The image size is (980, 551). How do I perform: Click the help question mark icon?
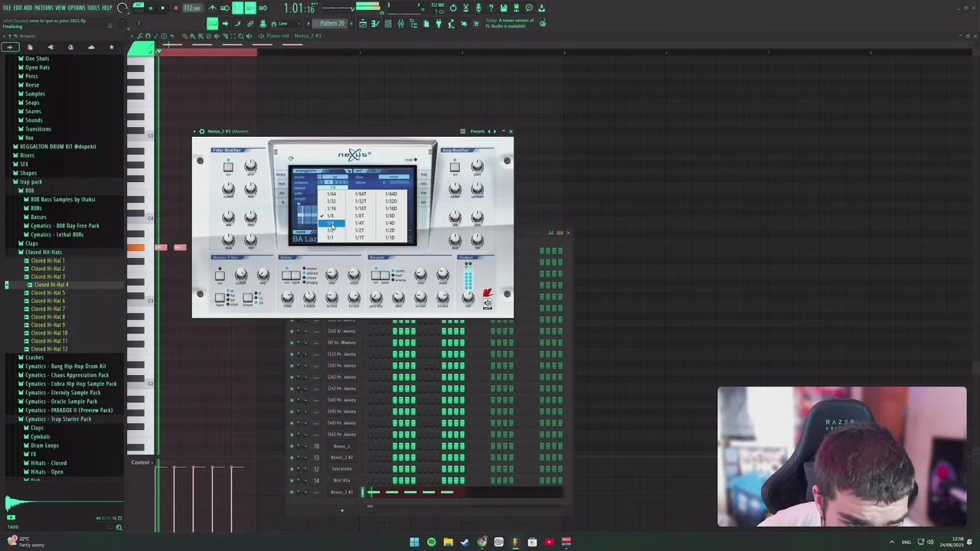(x=491, y=8)
